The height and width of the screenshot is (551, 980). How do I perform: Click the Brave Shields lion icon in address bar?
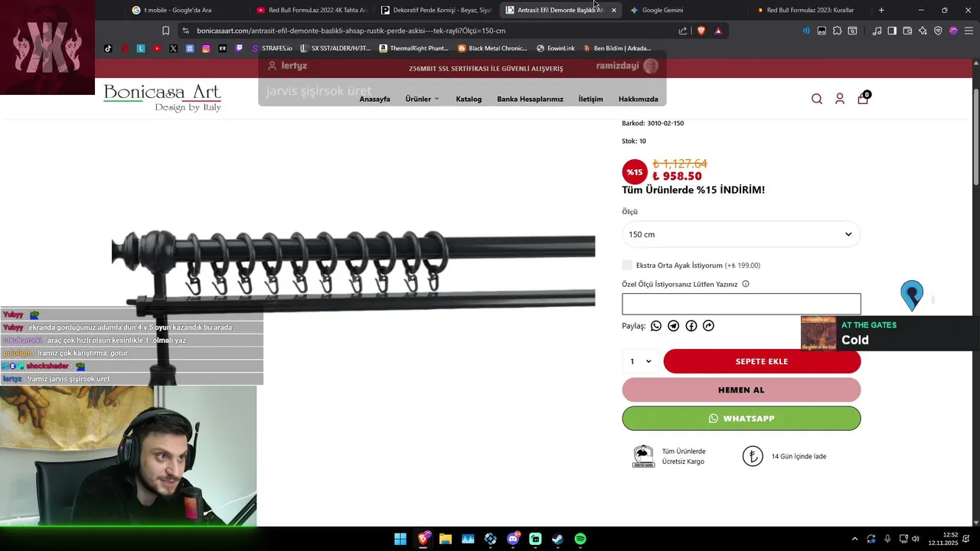[701, 31]
